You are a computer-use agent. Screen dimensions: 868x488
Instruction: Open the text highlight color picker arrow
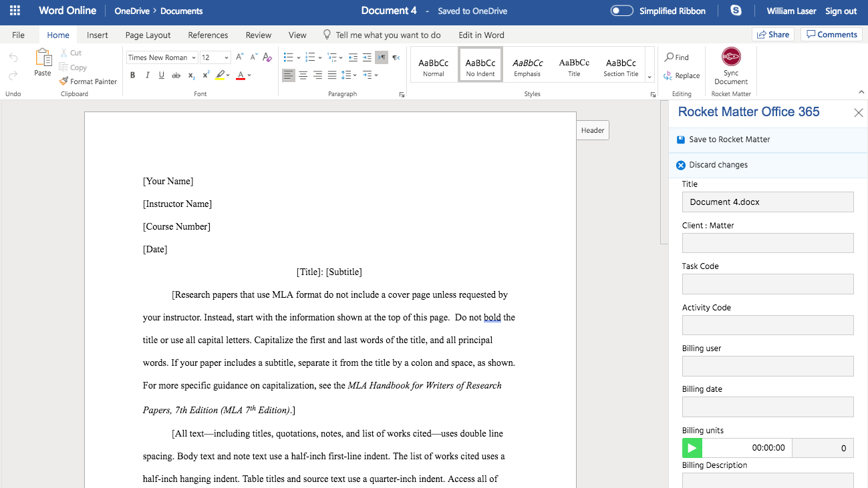point(229,75)
